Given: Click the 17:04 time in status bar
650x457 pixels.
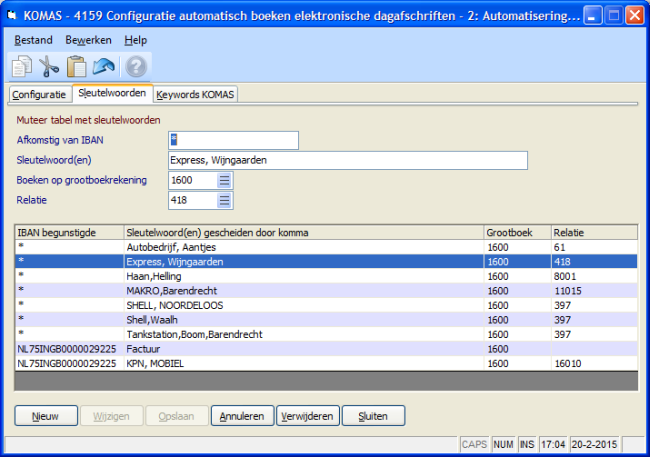Looking at the screenshot, I should pos(553,445).
